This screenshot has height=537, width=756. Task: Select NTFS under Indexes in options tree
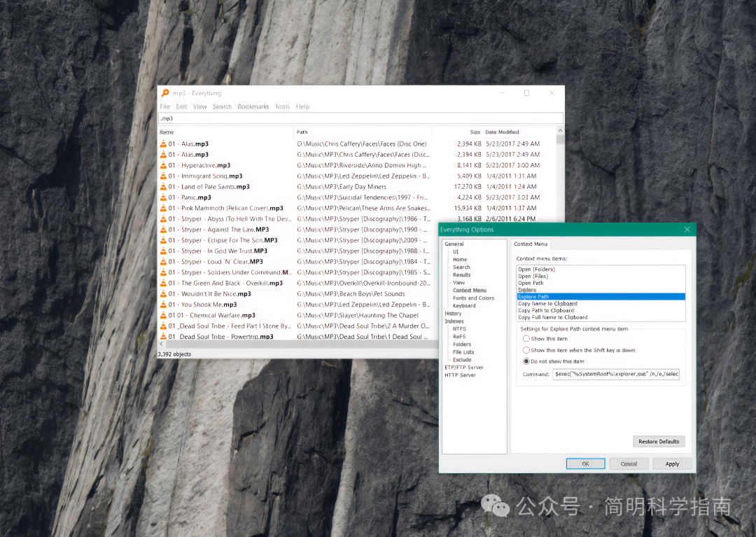point(459,329)
